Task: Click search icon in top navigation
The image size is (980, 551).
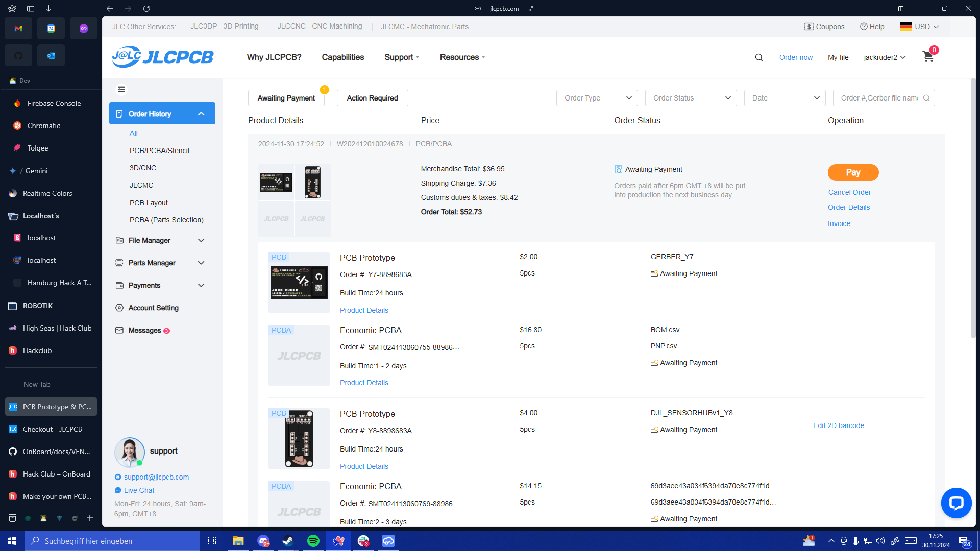Action: click(758, 57)
